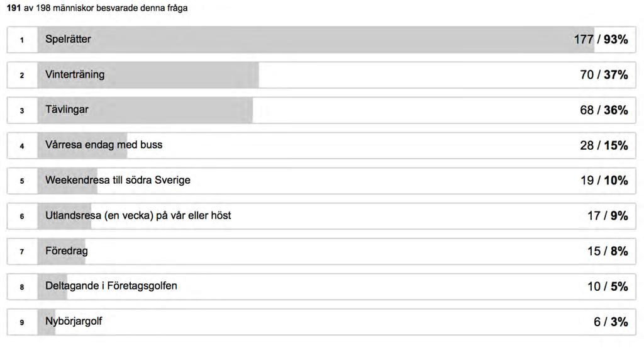Viewport: 644px width, 350px height.
Task: Select the Nybörjargolf result row
Action: coord(321,322)
